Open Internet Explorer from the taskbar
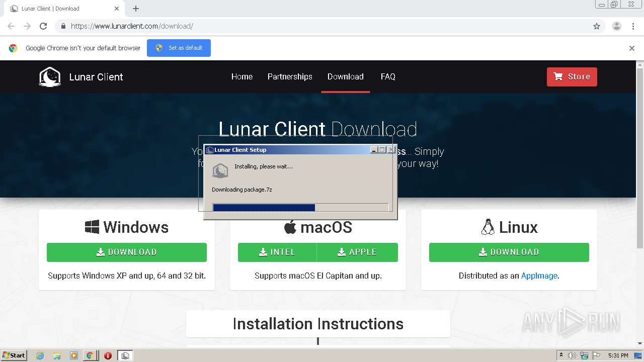This screenshot has height=362, width=644. coord(40,355)
